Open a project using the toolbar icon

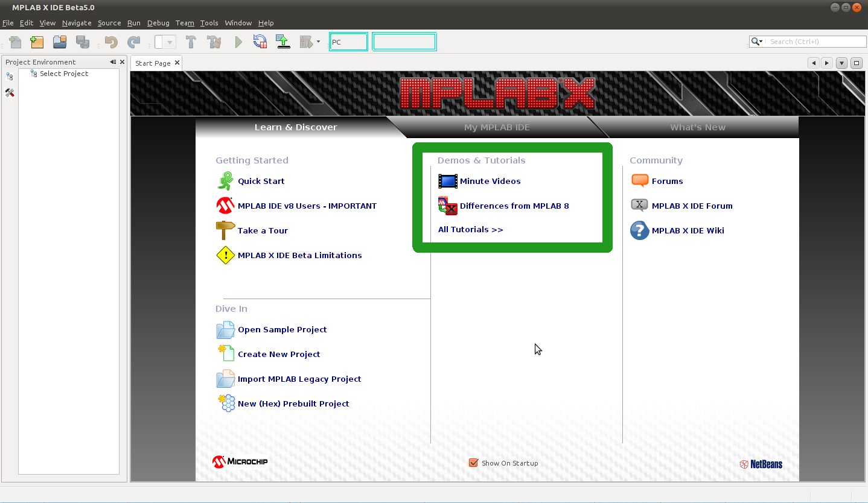(60, 42)
